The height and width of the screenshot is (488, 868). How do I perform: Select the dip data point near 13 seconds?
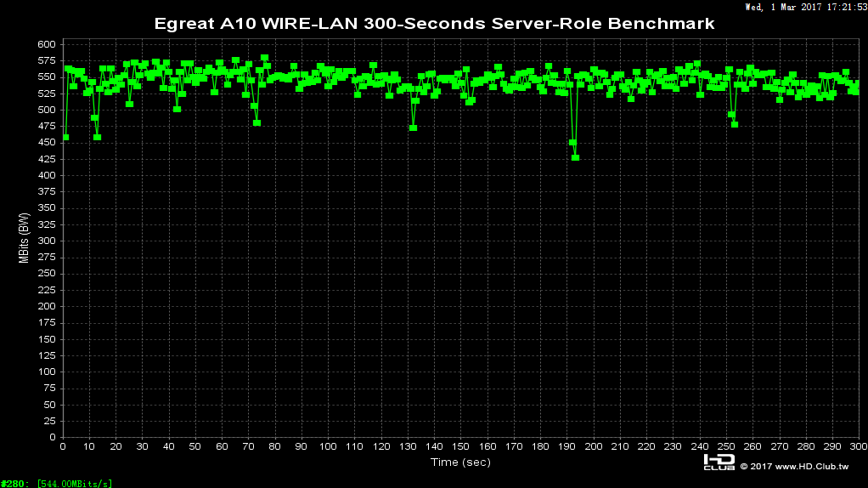pos(98,138)
